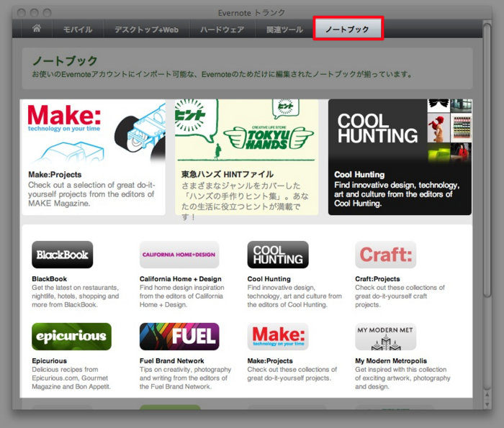Click the Fuel Brand Network description
504x428 pixels.
tap(186, 378)
